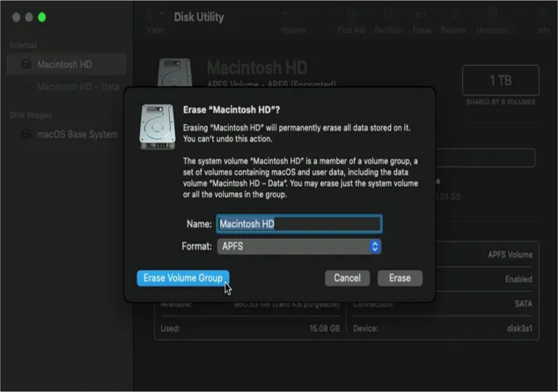Click the 'You can't undo this action.' text

click(x=228, y=139)
